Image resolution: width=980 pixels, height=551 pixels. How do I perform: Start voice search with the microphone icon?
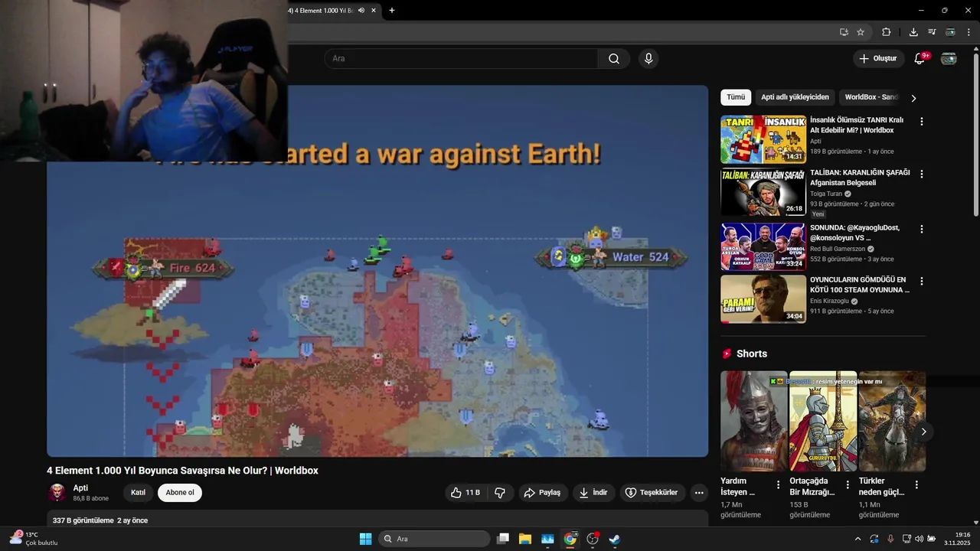[x=648, y=59]
